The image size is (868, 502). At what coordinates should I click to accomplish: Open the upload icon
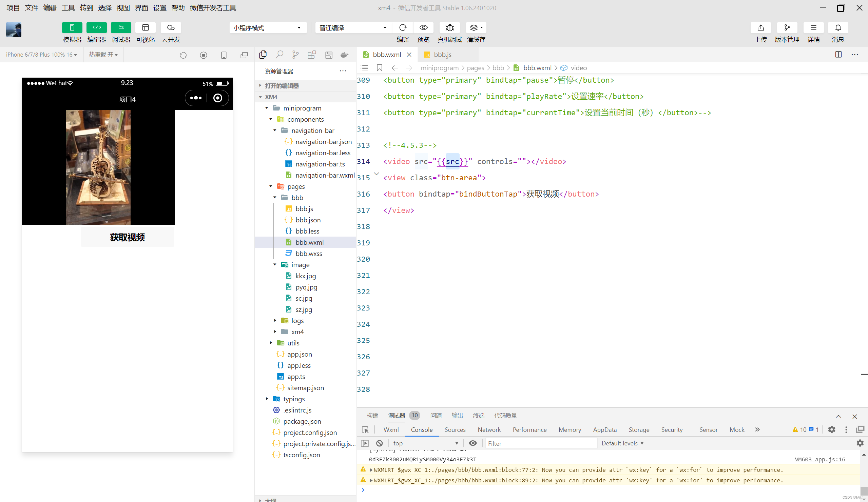pos(760,27)
